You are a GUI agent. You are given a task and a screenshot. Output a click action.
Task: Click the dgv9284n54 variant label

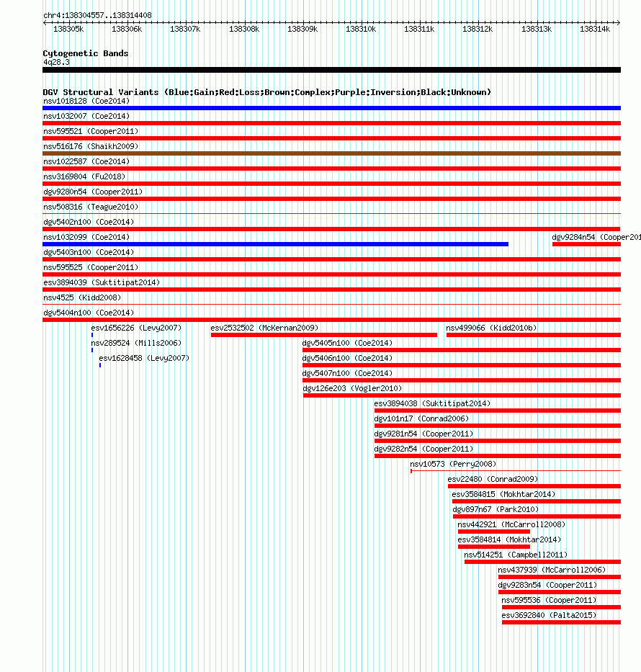[596, 237]
